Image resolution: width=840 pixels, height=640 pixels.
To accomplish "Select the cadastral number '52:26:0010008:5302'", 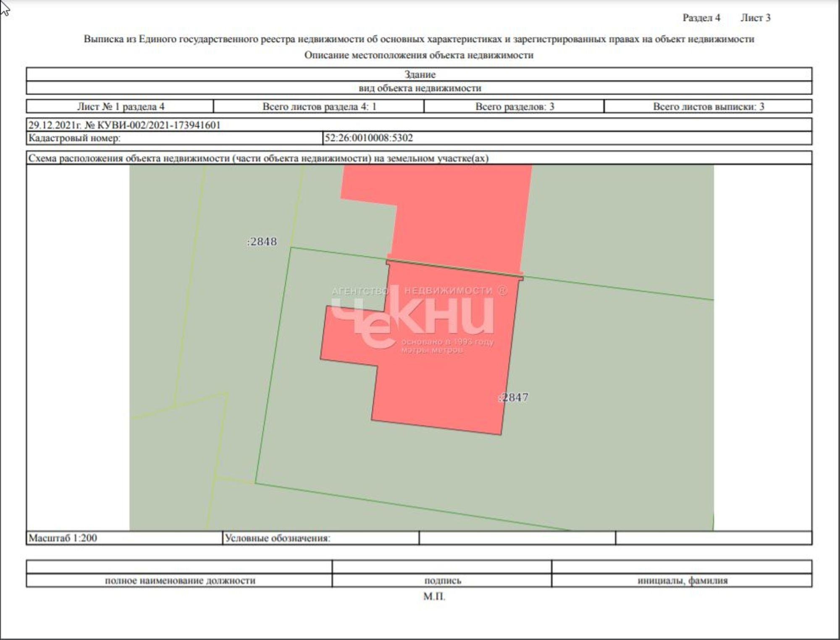I will [x=369, y=138].
